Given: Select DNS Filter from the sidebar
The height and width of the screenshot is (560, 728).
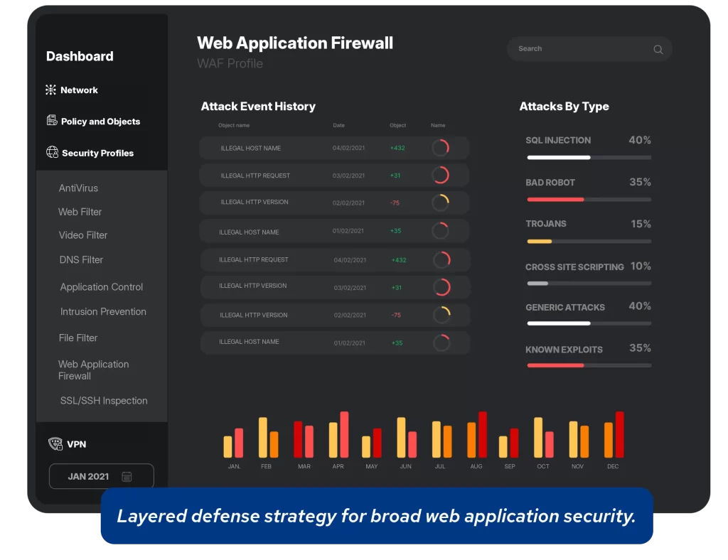Looking at the screenshot, I should pyautogui.click(x=81, y=259).
